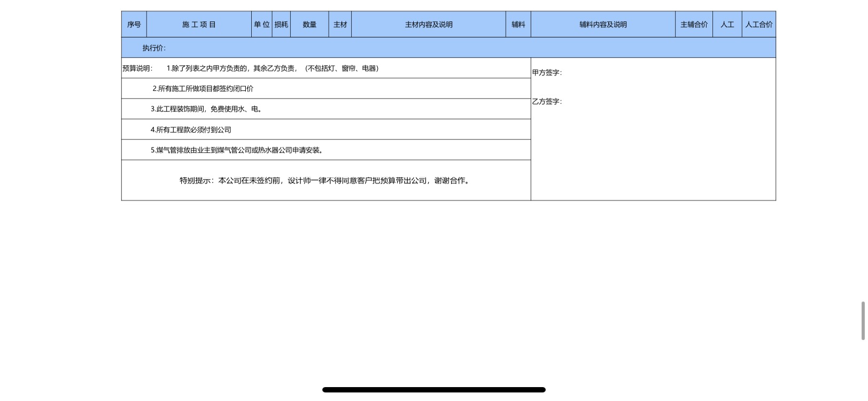Select the 辅料 column header
This screenshot has width=868, height=401.
pyautogui.click(x=518, y=25)
